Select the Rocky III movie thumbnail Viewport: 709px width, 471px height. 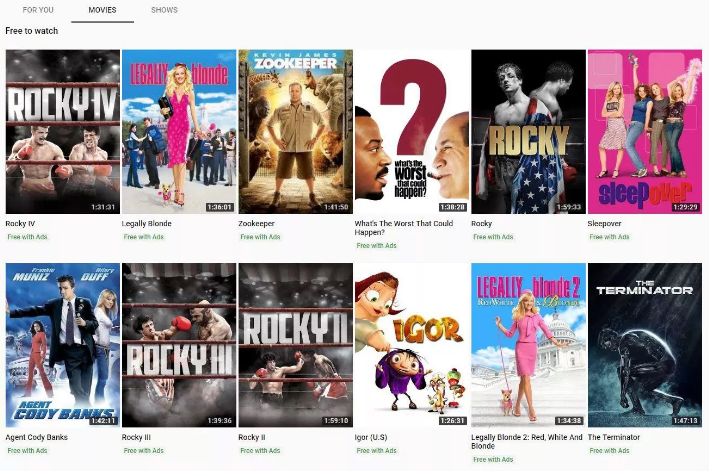(179, 345)
